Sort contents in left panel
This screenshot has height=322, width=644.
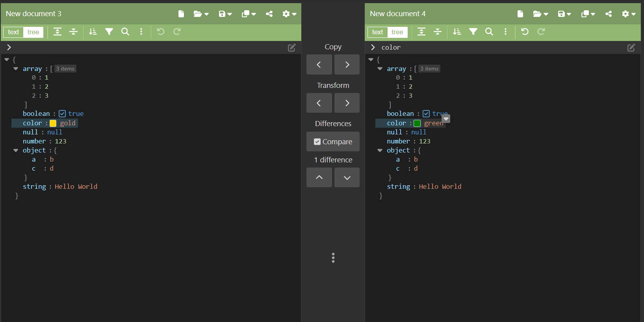pyautogui.click(x=93, y=32)
